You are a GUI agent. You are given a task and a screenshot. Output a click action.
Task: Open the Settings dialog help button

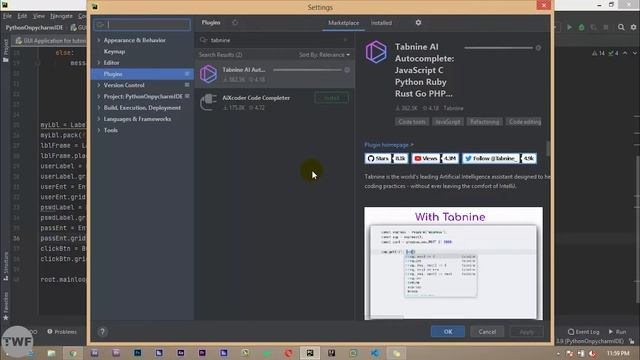click(x=102, y=332)
